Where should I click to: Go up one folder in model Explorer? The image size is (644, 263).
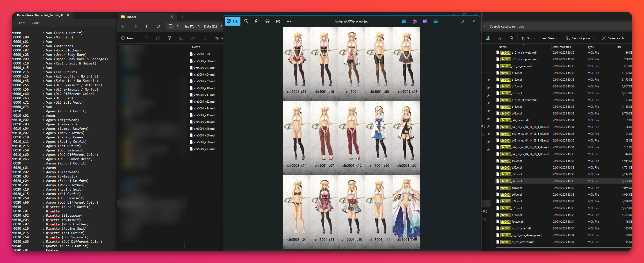146,26
